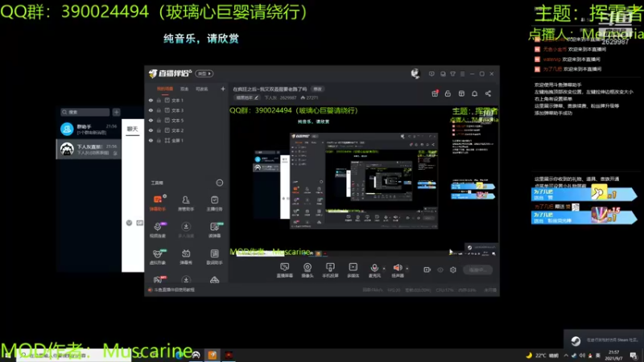Hide the 全屏 1 source layer

click(151, 140)
